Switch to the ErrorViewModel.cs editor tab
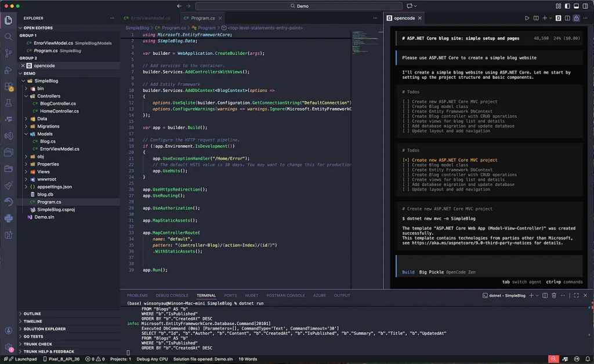This screenshot has width=594, height=364. click(x=150, y=19)
